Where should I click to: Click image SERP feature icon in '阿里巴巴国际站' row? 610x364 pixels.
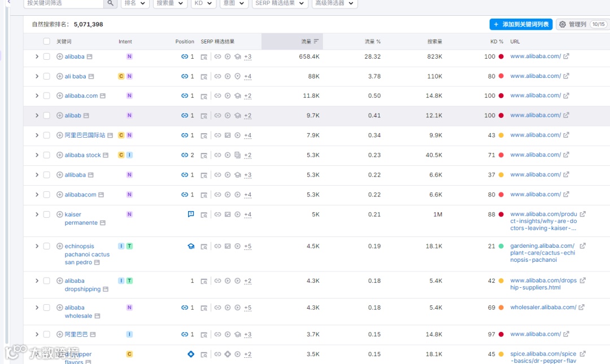click(x=228, y=135)
